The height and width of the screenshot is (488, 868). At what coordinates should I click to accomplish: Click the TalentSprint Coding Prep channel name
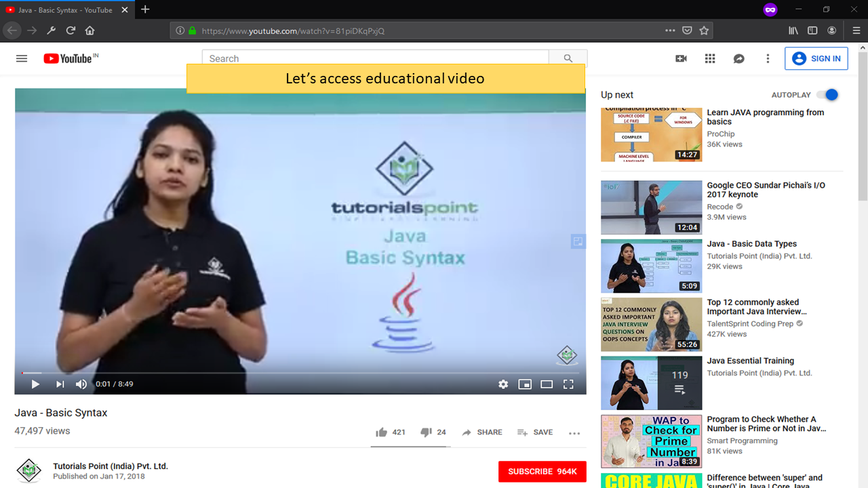pyautogui.click(x=750, y=324)
